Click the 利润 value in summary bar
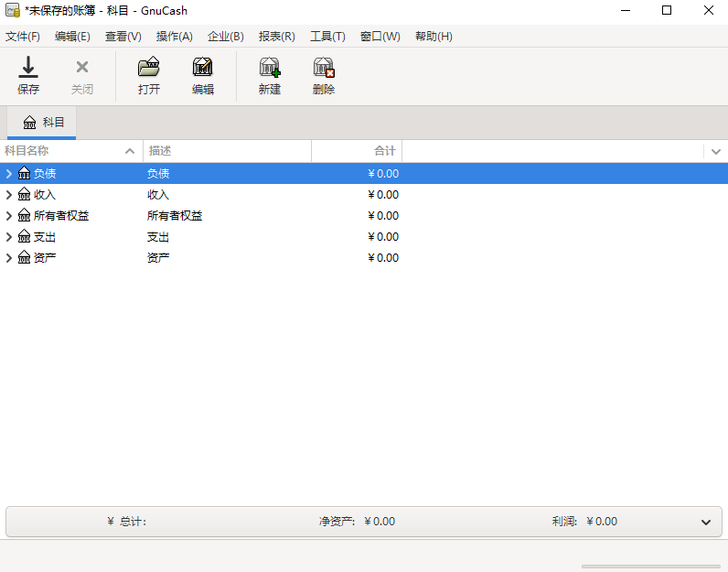The width and height of the screenshot is (728, 572). pyautogui.click(x=602, y=522)
